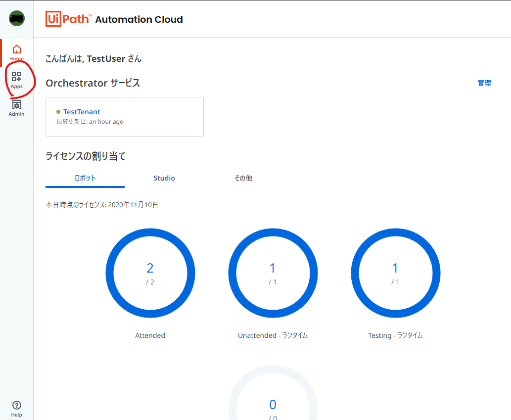
Task: Switch to the Studio tab
Action: [x=164, y=178]
